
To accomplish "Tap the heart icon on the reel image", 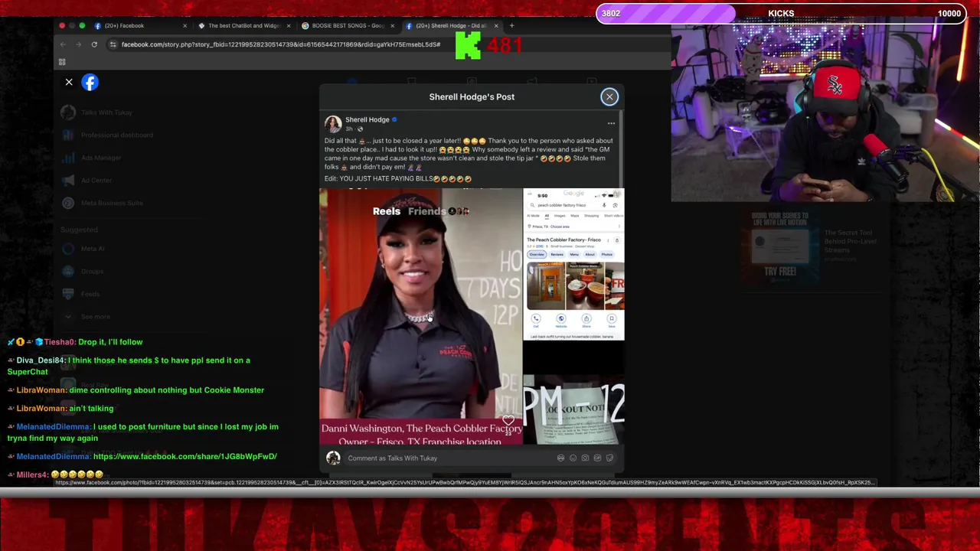I will coord(508,420).
